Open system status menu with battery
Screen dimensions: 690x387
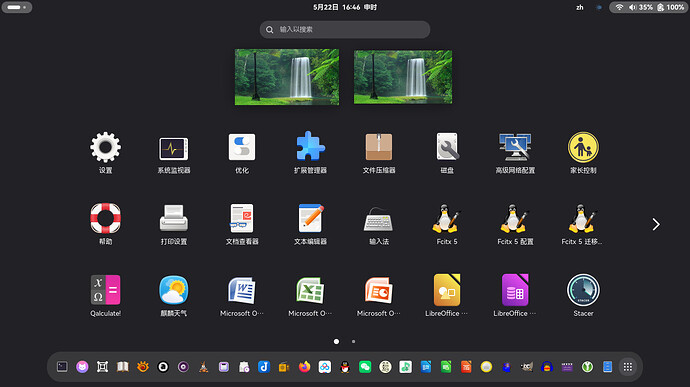pyautogui.click(x=649, y=7)
